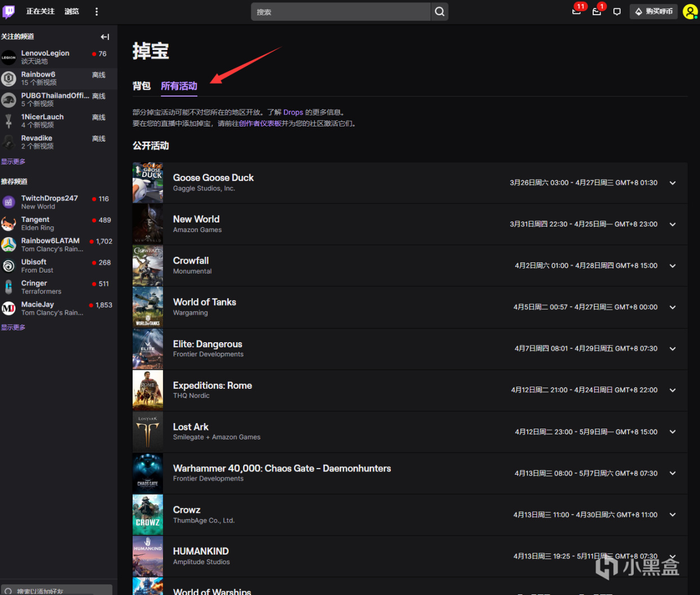Image resolution: width=700 pixels, height=595 pixels.
Task: Open MacieJay channel avatar
Action: click(8, 308)
